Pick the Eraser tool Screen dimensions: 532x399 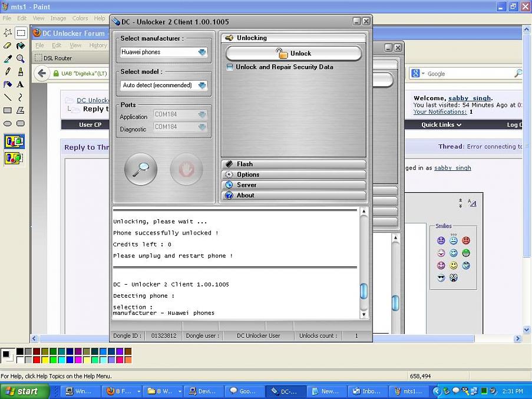pos(8,45)
